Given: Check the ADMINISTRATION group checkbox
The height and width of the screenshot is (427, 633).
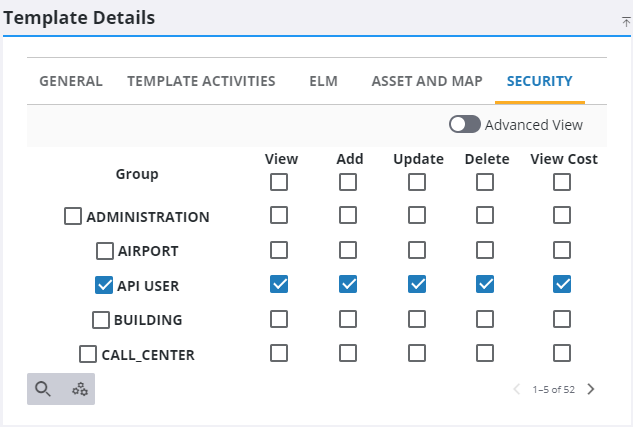Looking at the screenshot, I should [x=73, y=216].
